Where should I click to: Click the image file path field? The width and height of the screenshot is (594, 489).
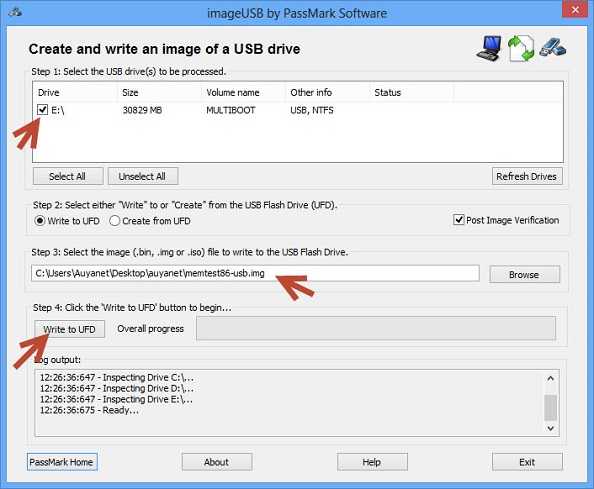tap(255, 273)
